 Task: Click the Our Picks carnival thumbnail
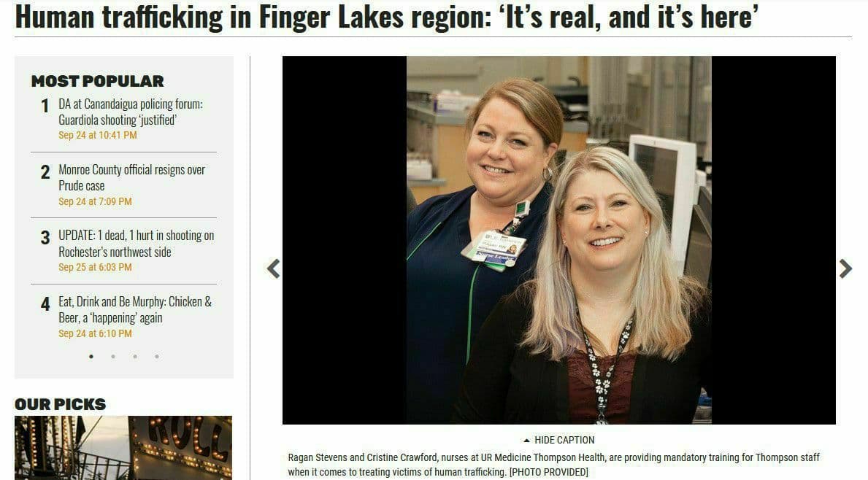(x=123, y=448)
